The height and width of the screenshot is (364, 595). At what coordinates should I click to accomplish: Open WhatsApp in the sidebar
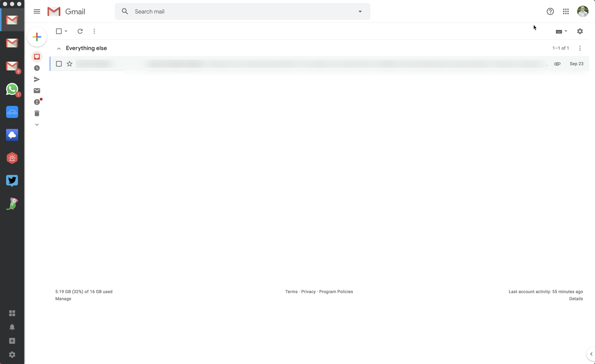coord(12,89)
